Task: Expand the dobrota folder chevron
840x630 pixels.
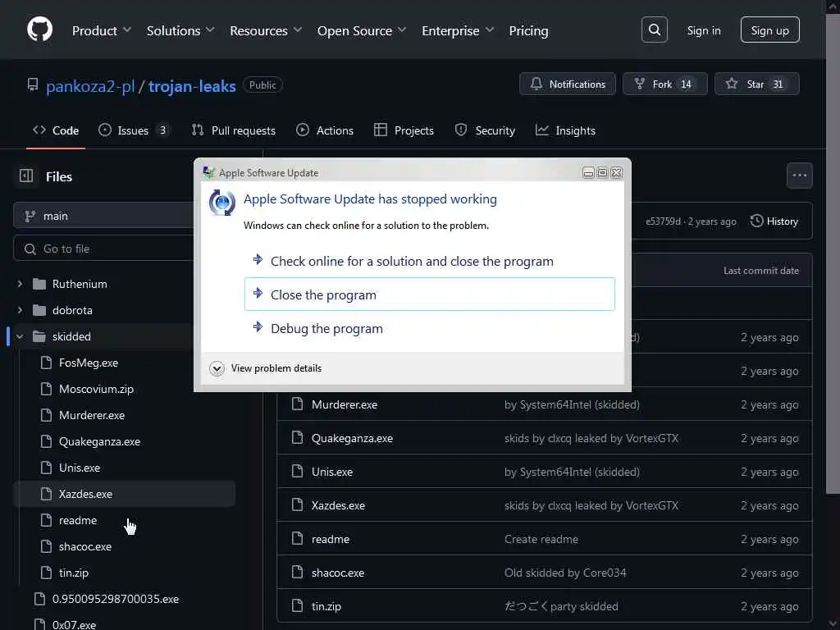Action: (20, 310)
